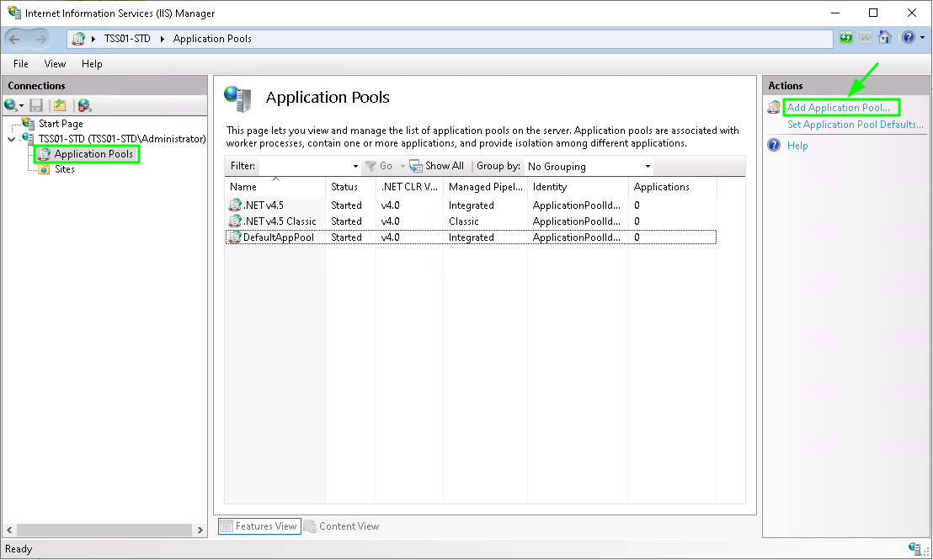Click Set Application Pool Defaults link
Image resolution: width=933 pixels, height=560 pixels.
855,125
